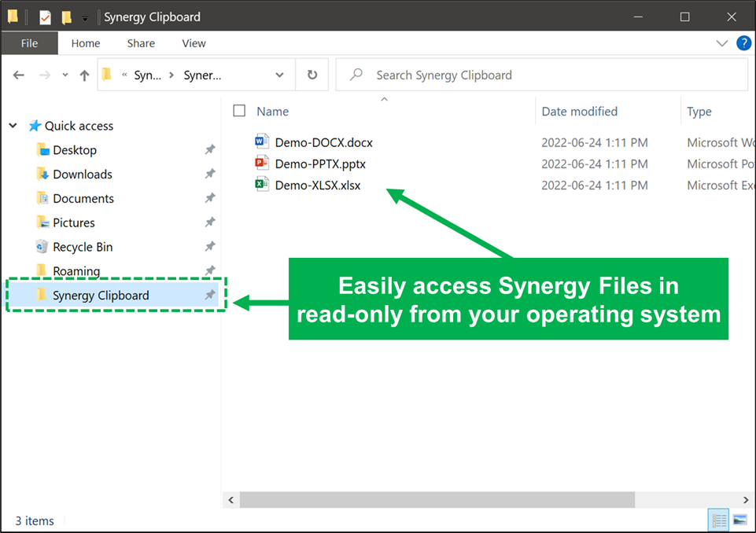Click the pin icon beside Synergy Clipboard
The height and width of the screenshot is (533, 756).
click(210, 295)
